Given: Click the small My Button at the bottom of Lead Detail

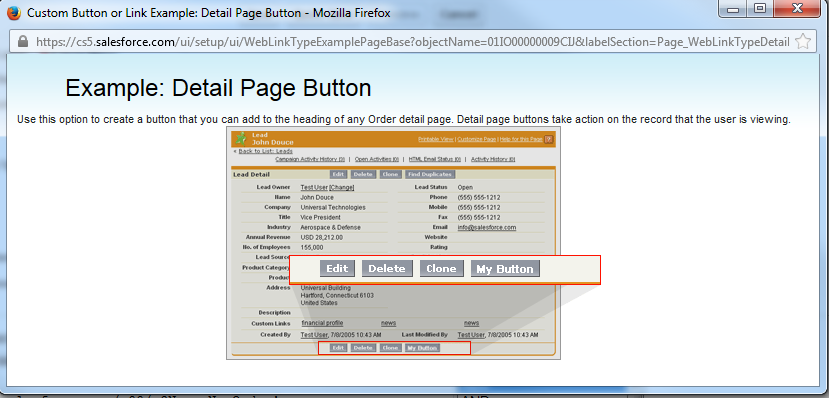Looking at the screenshot, I should [422, 348].
